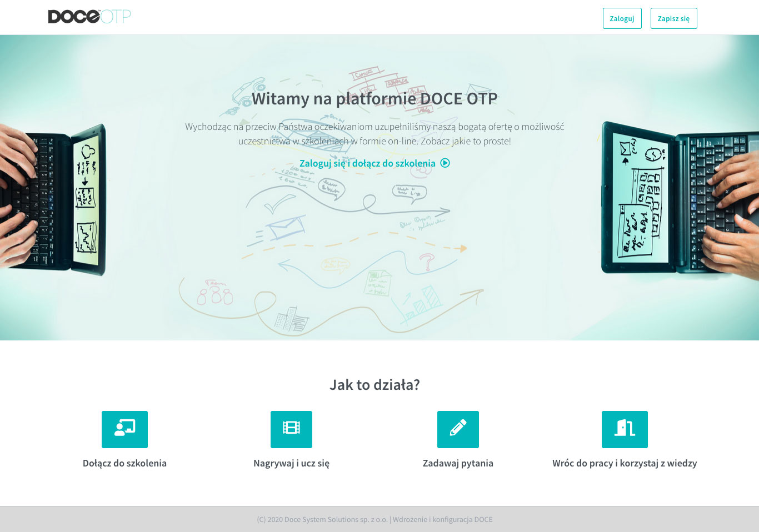Select the film strip 'Nagrywaj i ucz się' icon
The image size is (759, 532).
(291, 429)
